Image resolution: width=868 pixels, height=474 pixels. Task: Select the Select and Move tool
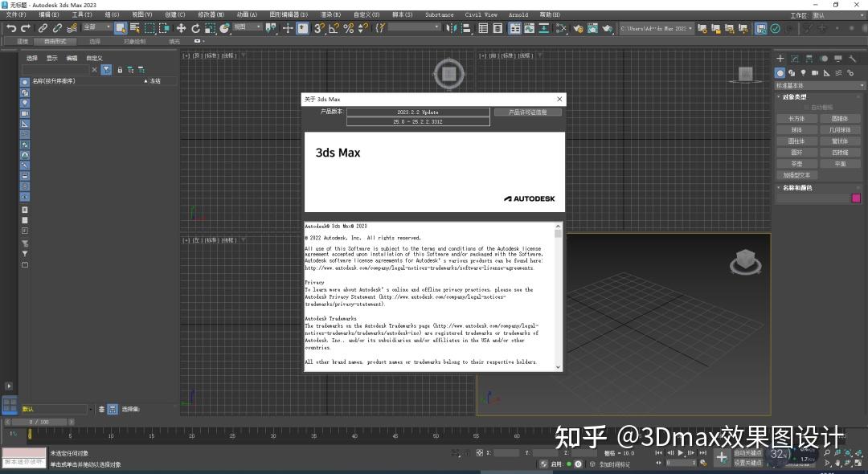181,28
